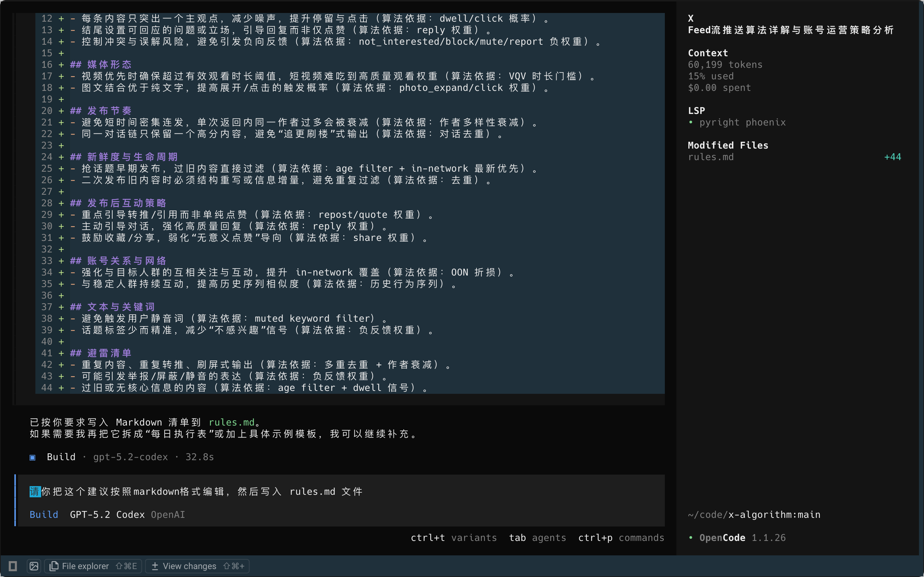Click the panel layout icon in bottom bar
The height and width of the screenshot is (577, 924).
click(13, 566)
